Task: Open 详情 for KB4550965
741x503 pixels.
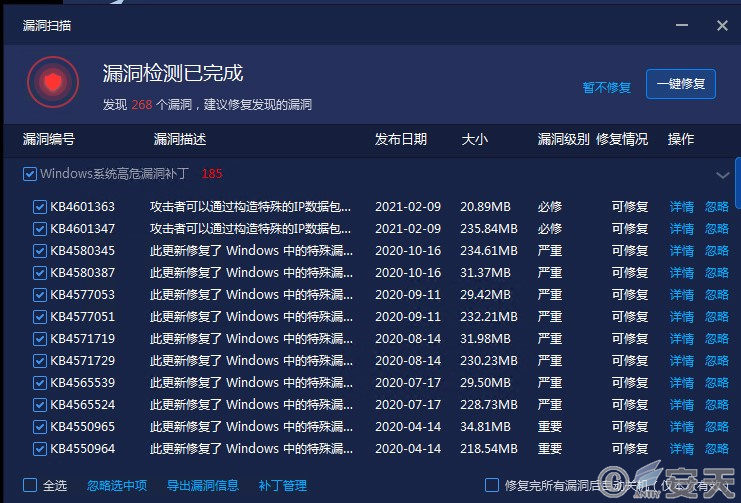Action: tap(681, 426)
